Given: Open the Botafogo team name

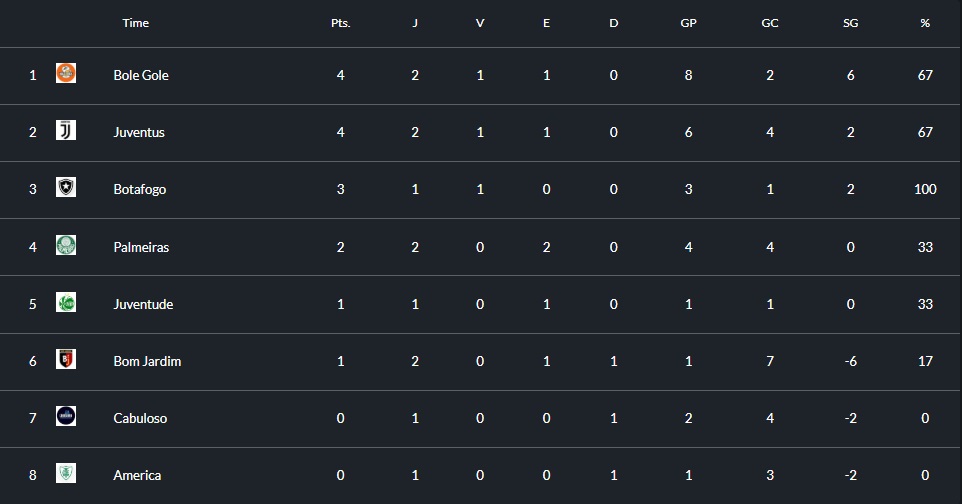Looking at the screenshot, I should pos(139,189).
